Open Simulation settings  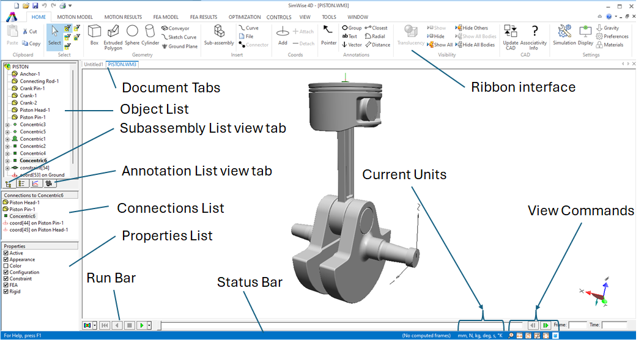(x=564, y=35)
